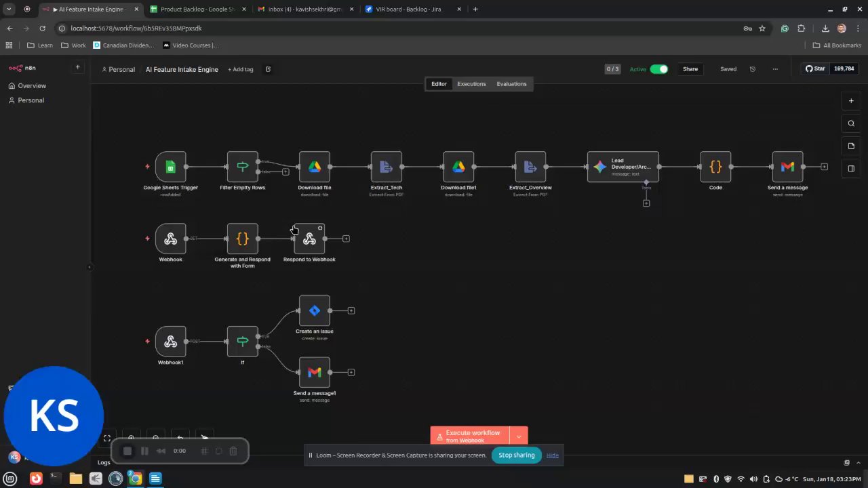Viewport: 868px width, 488px height.
Task: Select the Download file1 Google Drive node
Action: 458,167
